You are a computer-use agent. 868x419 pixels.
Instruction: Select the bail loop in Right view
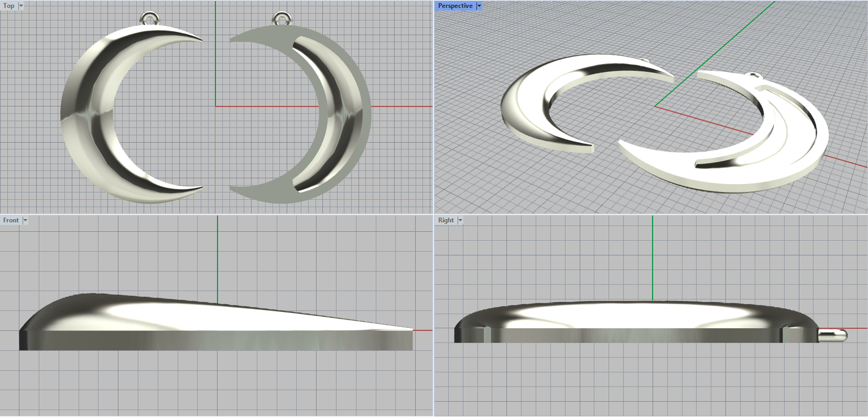833,335
